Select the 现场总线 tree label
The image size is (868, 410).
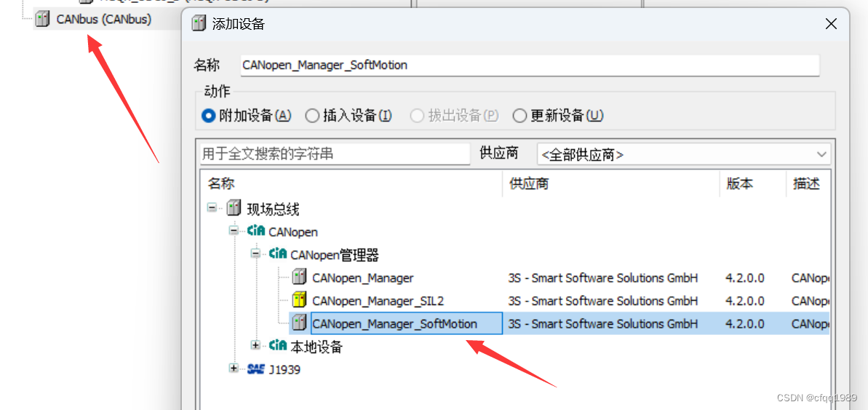tap(274, 210)
